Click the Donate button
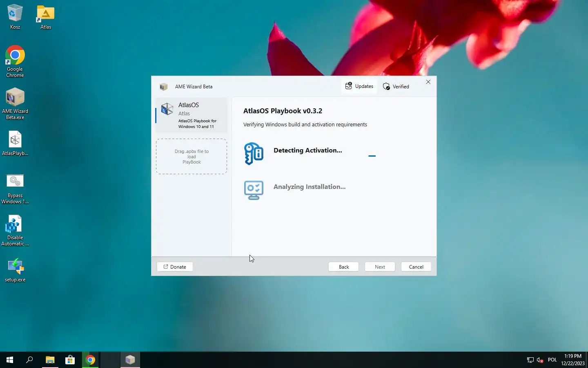The width and height of the screenshot is (588, 368). click(x=175, y=267)
